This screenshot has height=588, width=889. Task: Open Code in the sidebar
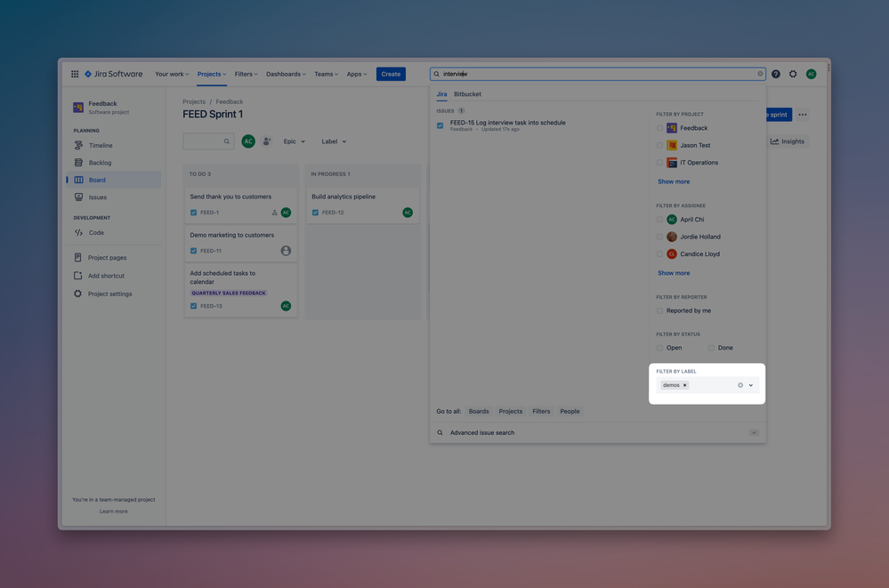(113, 232)
